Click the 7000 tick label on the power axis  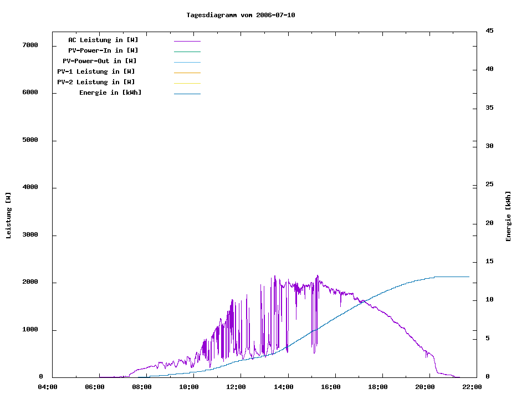pos(29,45)
